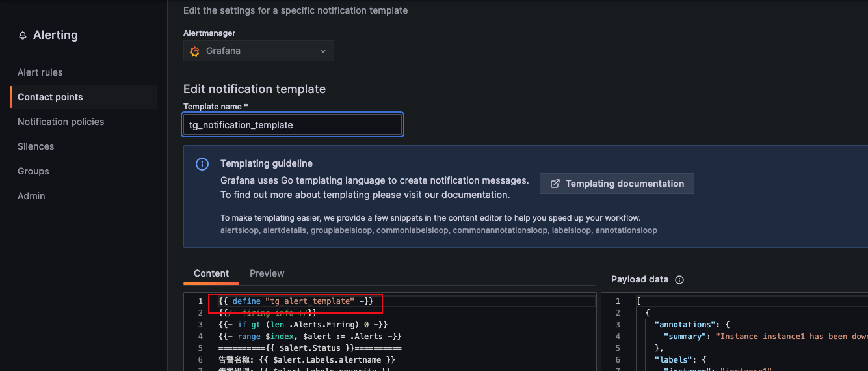Click the Grafana logo in Alertmanager selector
868x371 pixels.
click(194, 51)
